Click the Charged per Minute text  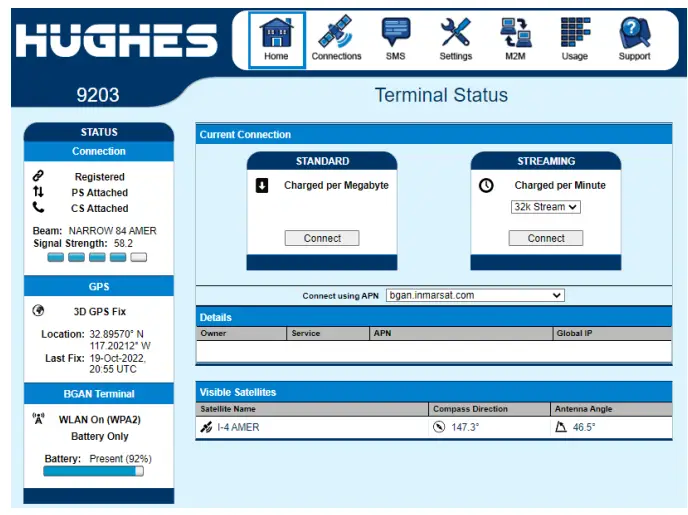click(560, 186)
